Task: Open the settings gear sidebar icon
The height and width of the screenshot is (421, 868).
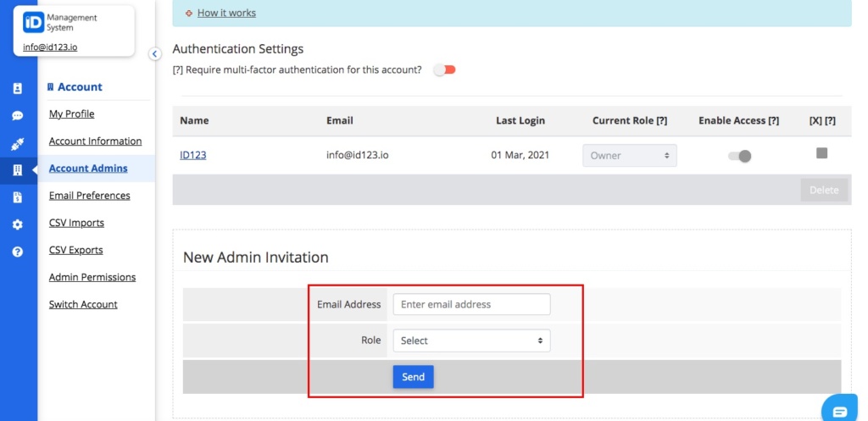Action: (18, 224)
